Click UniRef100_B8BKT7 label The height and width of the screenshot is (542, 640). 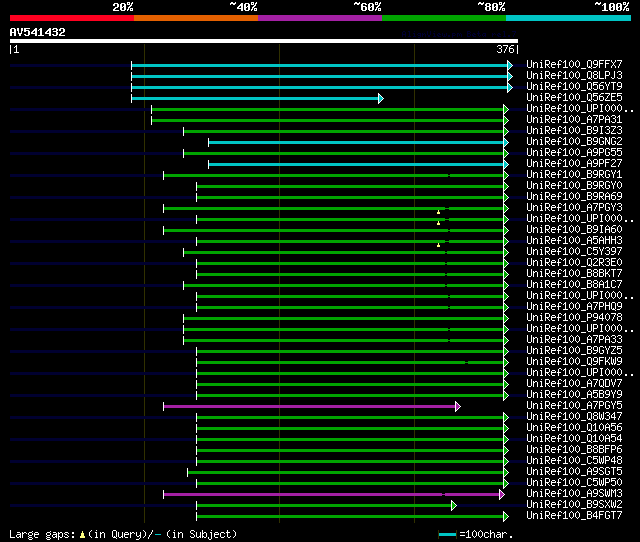(574, 274)
